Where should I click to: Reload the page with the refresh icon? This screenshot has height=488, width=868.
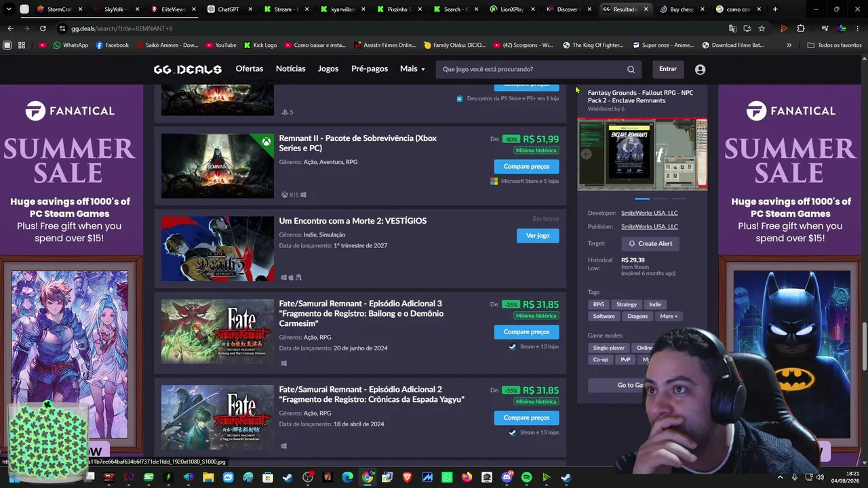coord(43,28)
